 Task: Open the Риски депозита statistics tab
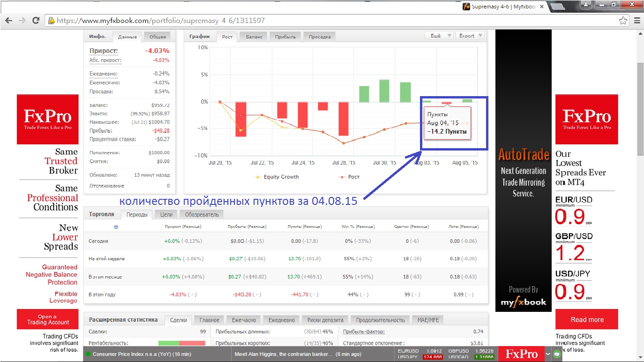pos(325,320)
